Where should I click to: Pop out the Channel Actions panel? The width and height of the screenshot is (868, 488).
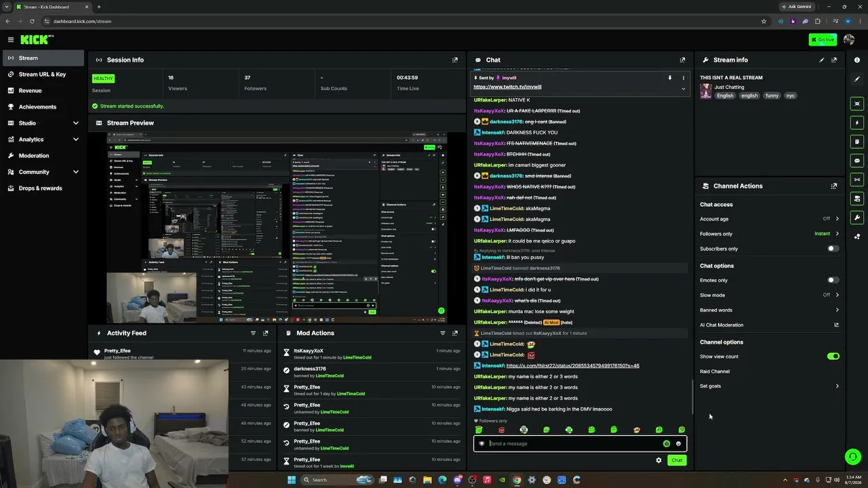834,186
